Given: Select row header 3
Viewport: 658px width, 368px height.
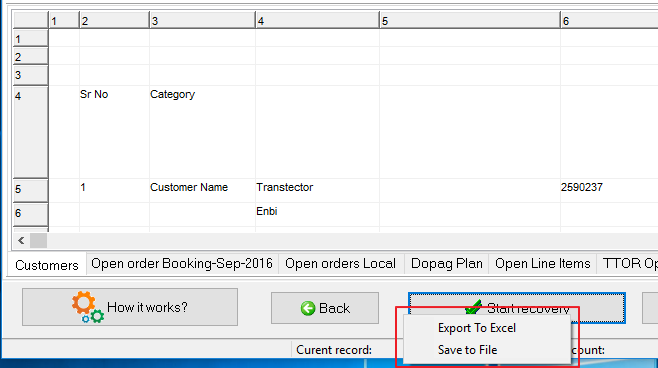Looking at the screenshot, I should (x=31, y=76).
